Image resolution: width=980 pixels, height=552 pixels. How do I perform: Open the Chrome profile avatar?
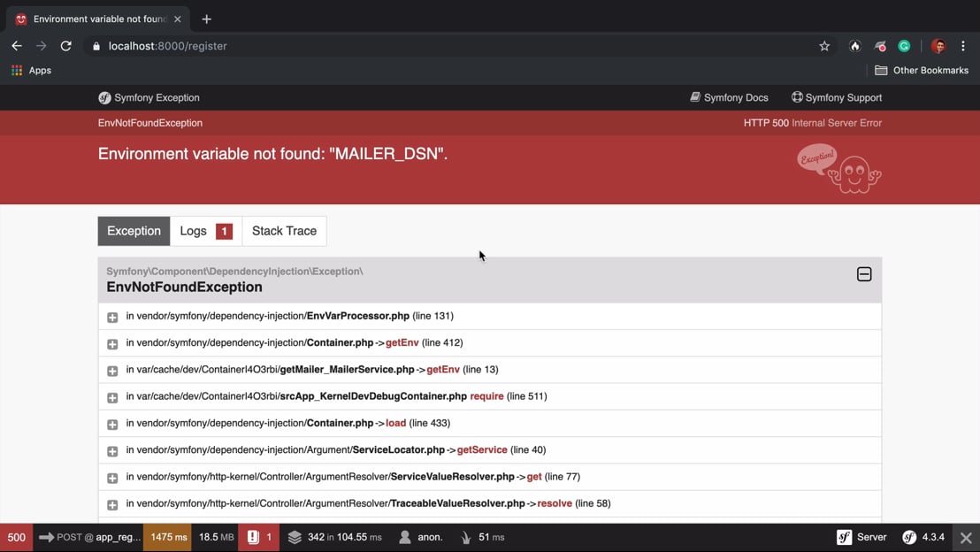tap(938, 46)
